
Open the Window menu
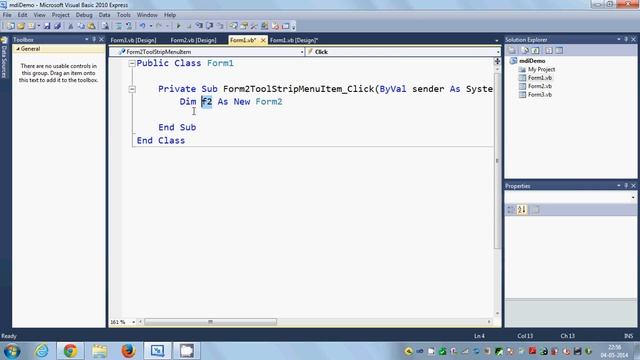[x=147, y=15]
